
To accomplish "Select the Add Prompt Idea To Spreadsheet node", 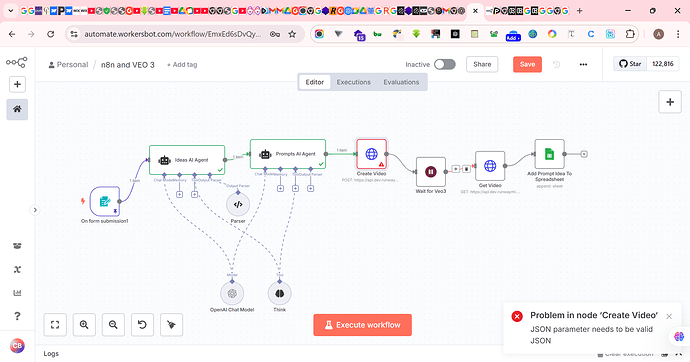I will coord(549,154).
